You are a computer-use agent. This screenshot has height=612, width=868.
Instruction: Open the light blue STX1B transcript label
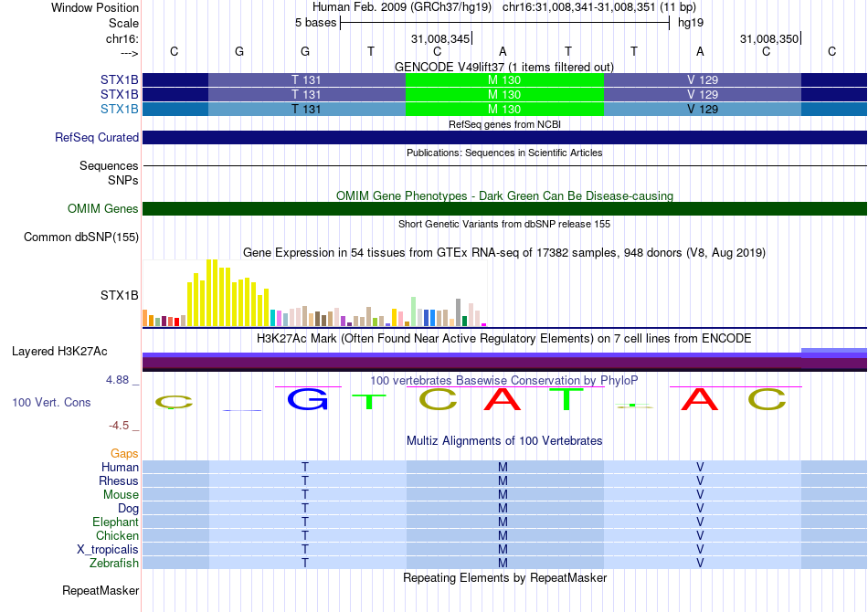pos(119,109)
